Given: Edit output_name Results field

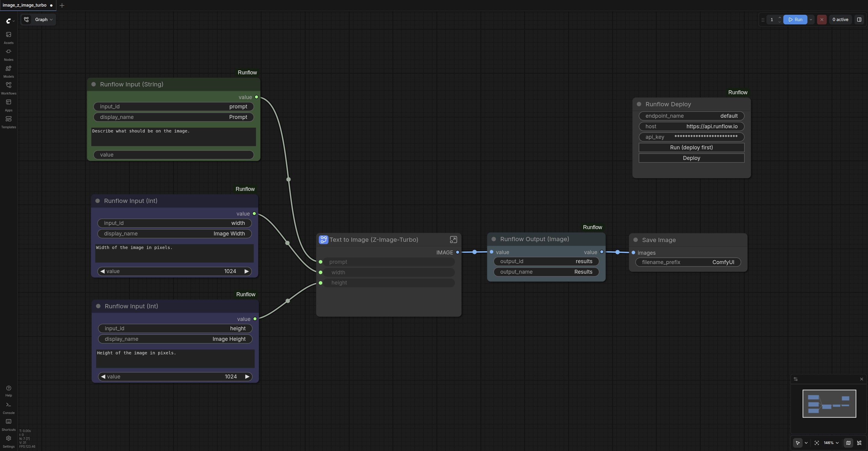Looking at the screenshot, I should point(546,272).
